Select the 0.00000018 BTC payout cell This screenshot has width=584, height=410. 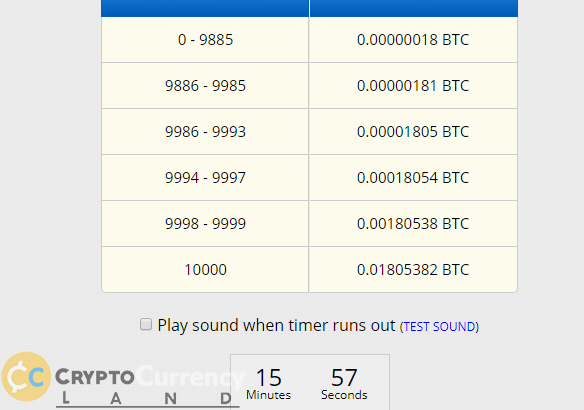[x=413, y=40]
